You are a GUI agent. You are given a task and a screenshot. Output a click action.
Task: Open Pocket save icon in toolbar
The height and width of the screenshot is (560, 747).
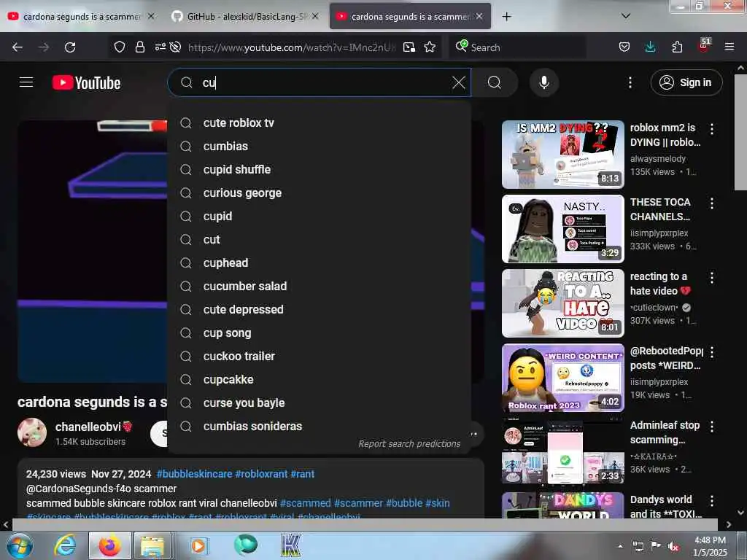pyautogui.click(x=624, y=47)
